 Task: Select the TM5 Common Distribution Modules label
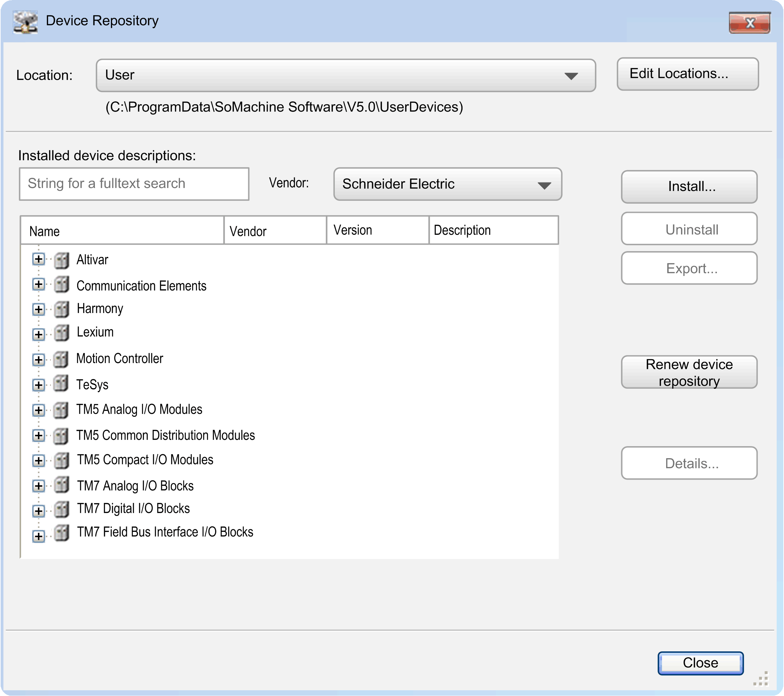pos(165,435)
